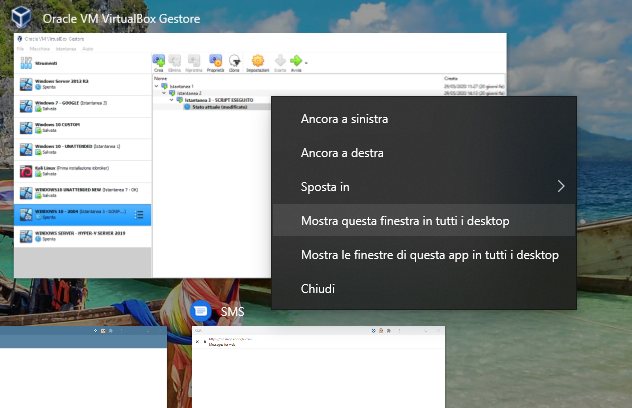
Task: Click the 'Windows Server 2012 R2' VM name
Action: (x=62, y=81)
